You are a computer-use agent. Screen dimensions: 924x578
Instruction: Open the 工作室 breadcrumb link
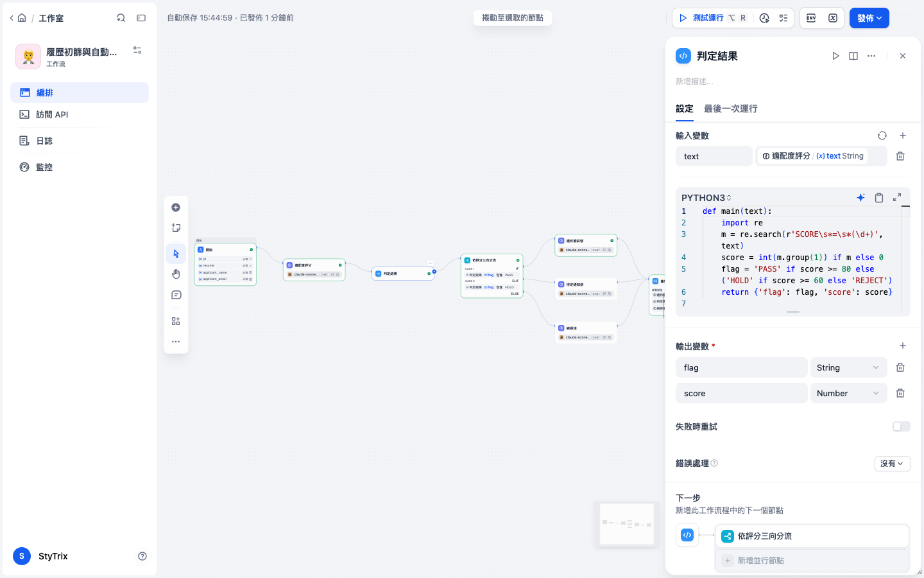click(51, 18)
